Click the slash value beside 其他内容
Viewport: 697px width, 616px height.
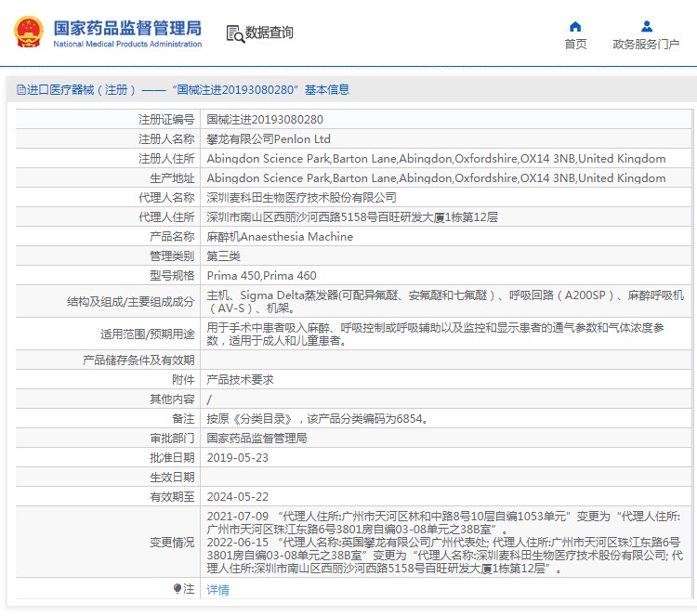209,400
